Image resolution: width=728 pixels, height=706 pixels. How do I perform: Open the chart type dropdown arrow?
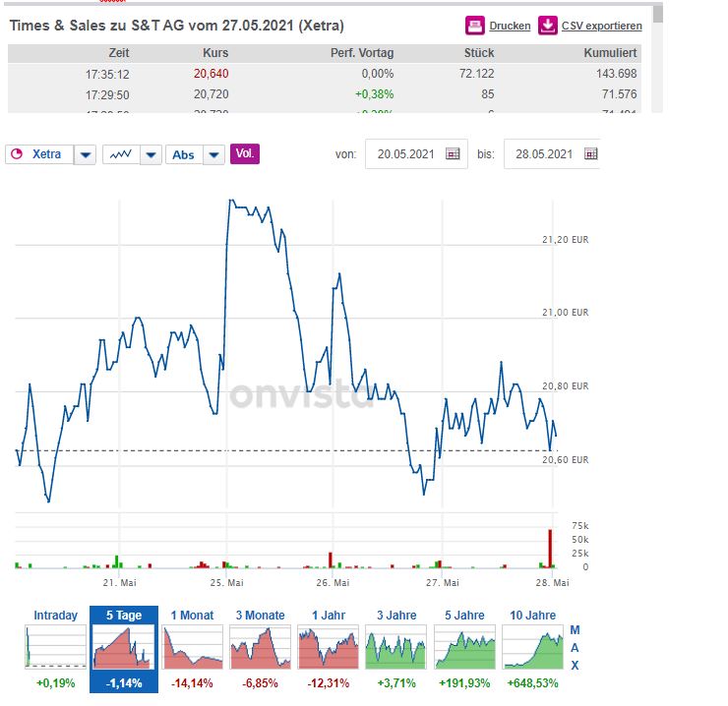[151, 154]
